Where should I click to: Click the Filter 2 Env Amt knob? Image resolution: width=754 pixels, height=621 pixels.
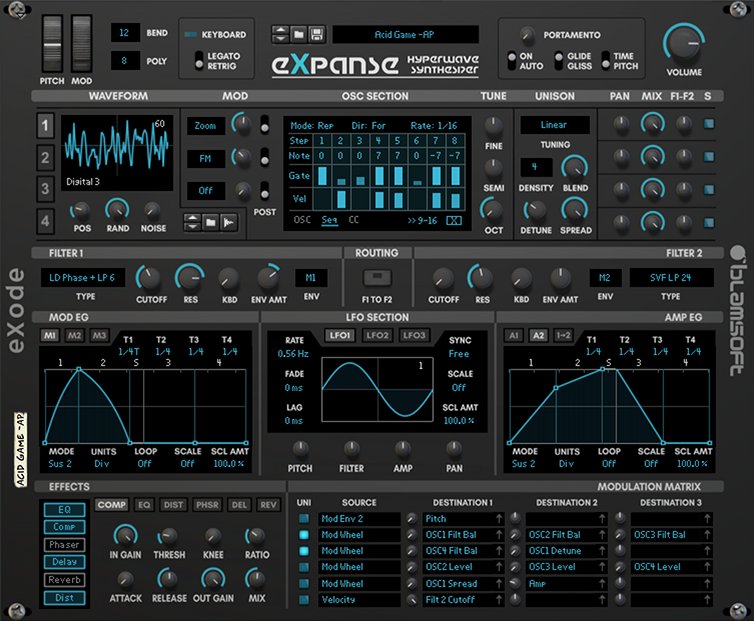(560, 279)
